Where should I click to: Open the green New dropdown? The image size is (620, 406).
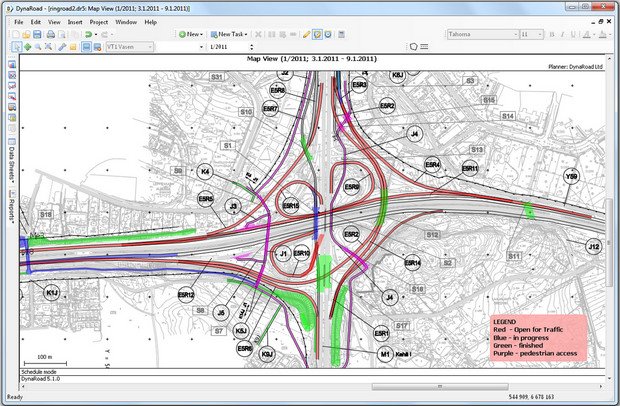tap(191, 34)
